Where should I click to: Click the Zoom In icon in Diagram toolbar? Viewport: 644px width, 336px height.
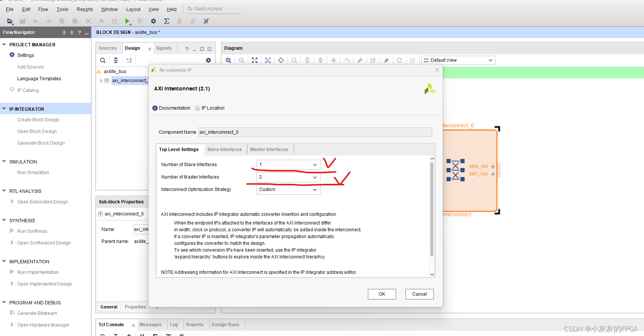click(x=228, y=60)
